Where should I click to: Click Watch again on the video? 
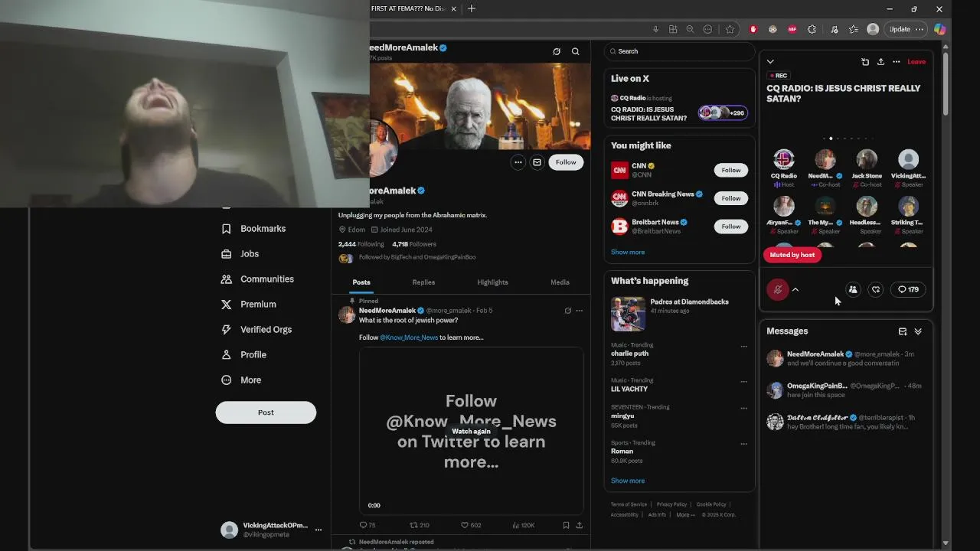[x=471, y=432]
